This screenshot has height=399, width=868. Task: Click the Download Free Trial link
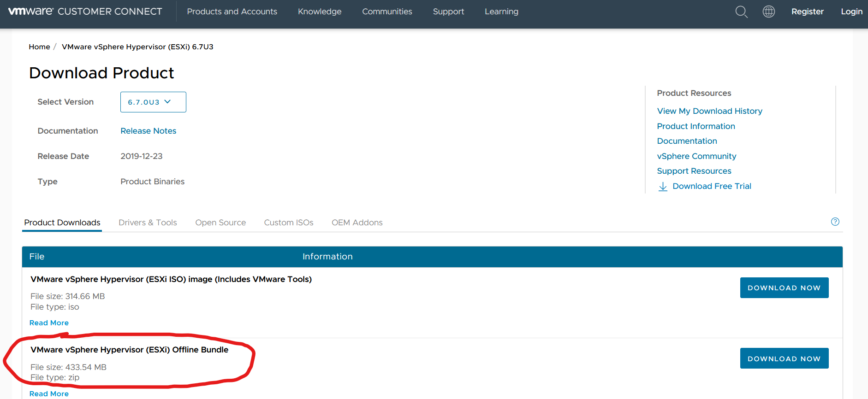(712, 186)
